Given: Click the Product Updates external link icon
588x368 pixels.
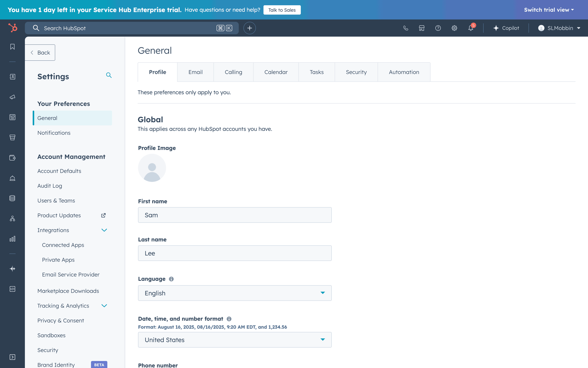Looking at the screenshot, I should coord(104,215).
